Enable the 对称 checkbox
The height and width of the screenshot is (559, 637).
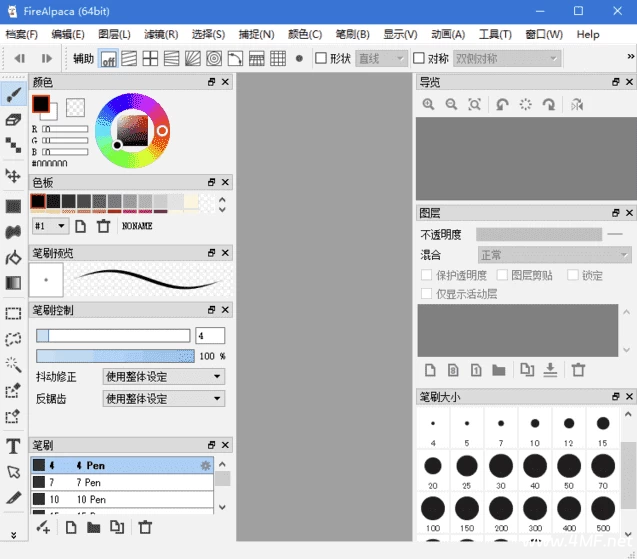coord(419,58)
